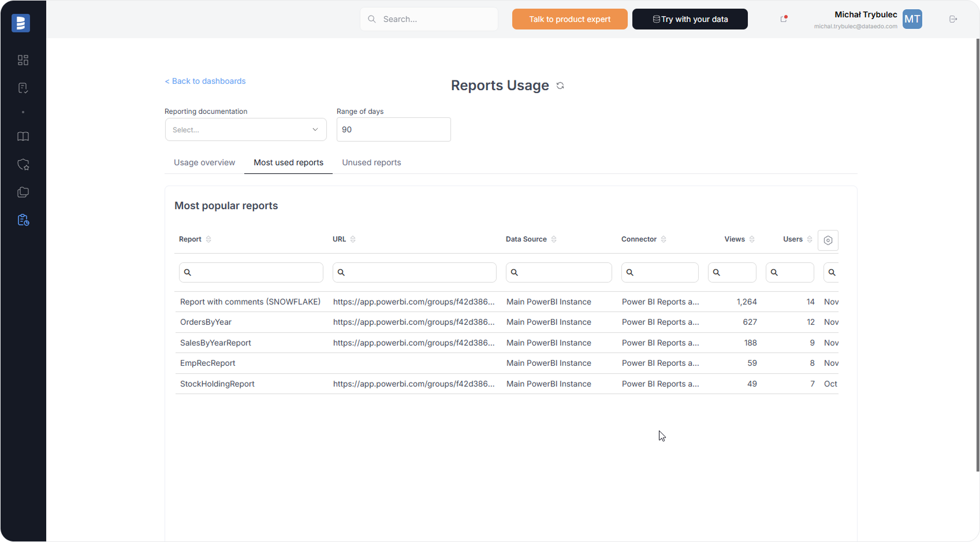Open the column settings gear icon
Screen dimensions: 980x542
pos(828,240)
